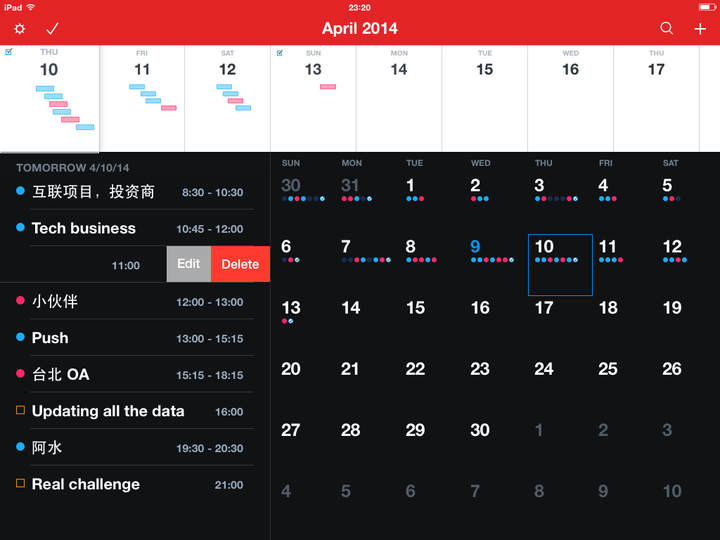Select April 9 in month grid
Image resolution: width=720 pixels, height=540 pixels.
[476, 247]
